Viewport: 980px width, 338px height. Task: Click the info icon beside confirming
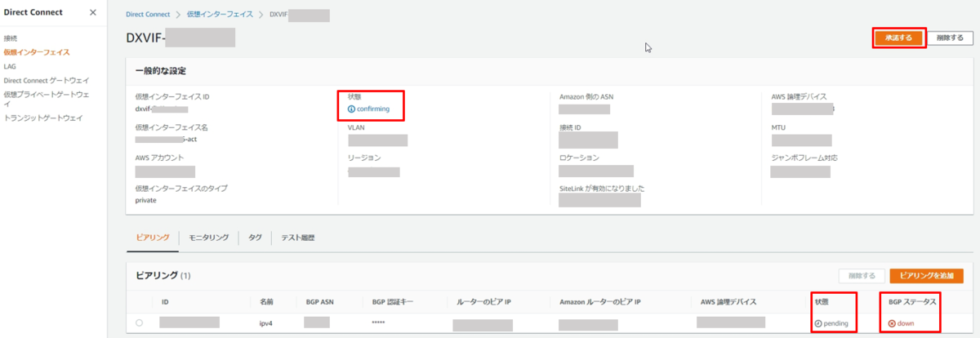pos(351,109)
